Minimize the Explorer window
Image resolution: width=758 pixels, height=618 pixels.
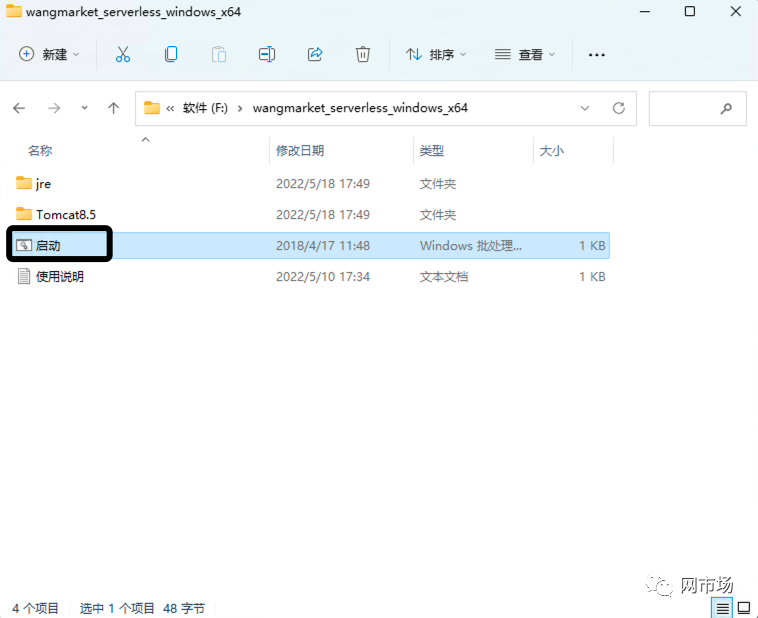coord(645,12)
